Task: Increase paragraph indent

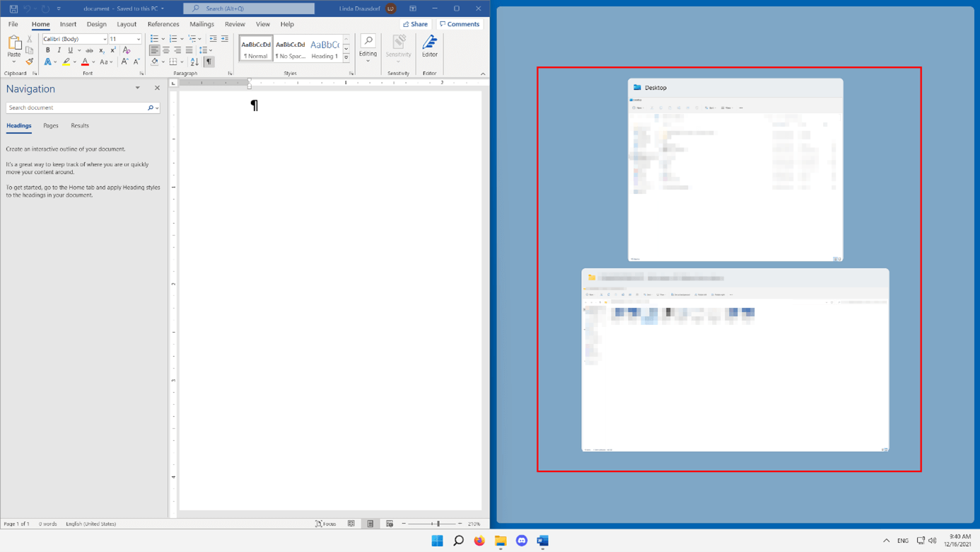Action: coord(225,39)
